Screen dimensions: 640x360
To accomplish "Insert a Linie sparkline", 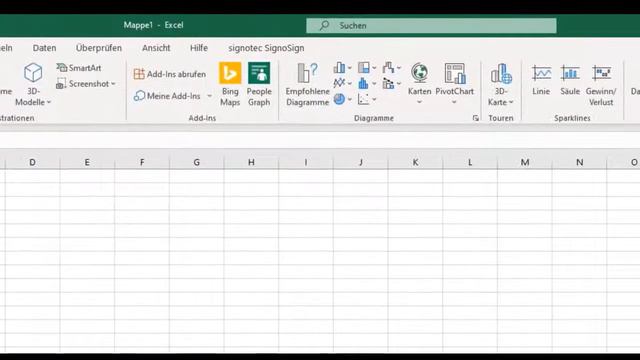I will tap(541, 80).
